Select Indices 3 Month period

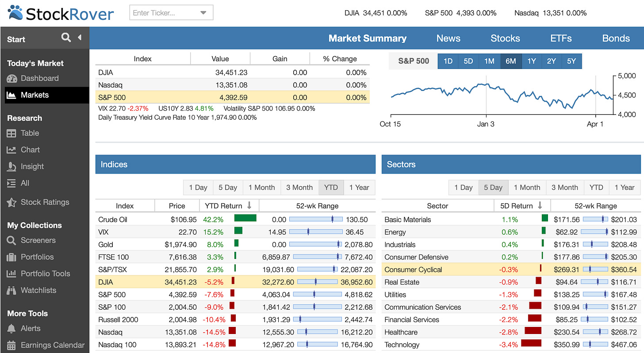pos(299,187)
